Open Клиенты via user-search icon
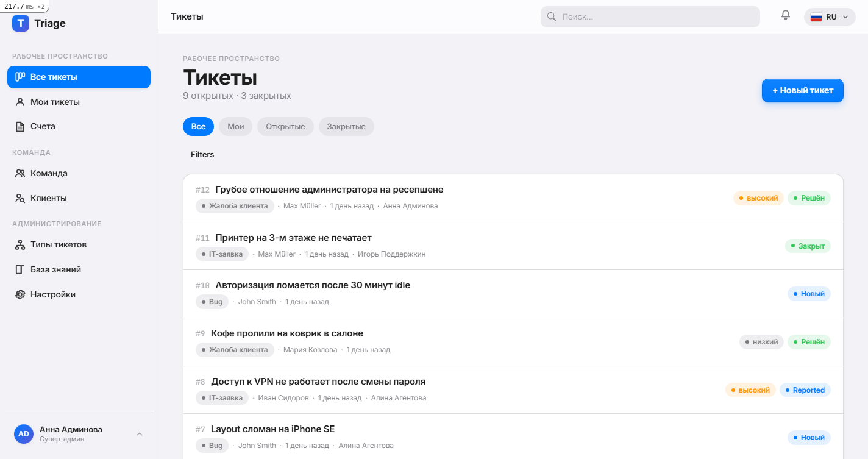Screen dimensions: 868x459 click(x=20, y=198)
